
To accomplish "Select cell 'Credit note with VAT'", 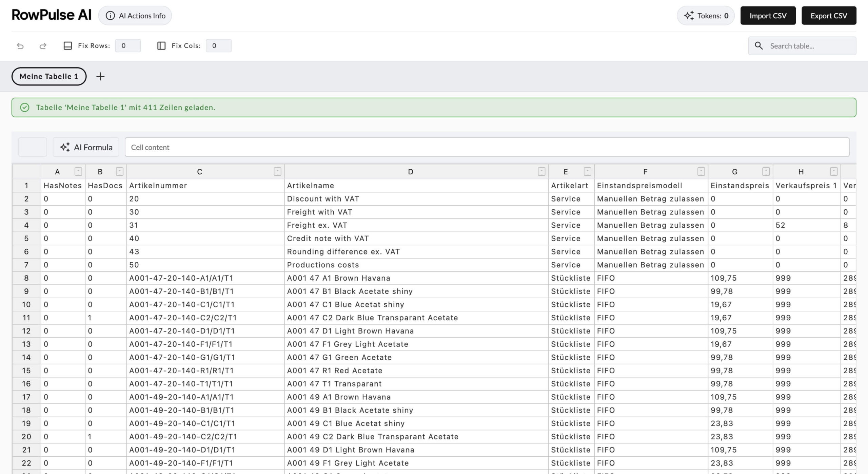I will click(x=416, y=239).
